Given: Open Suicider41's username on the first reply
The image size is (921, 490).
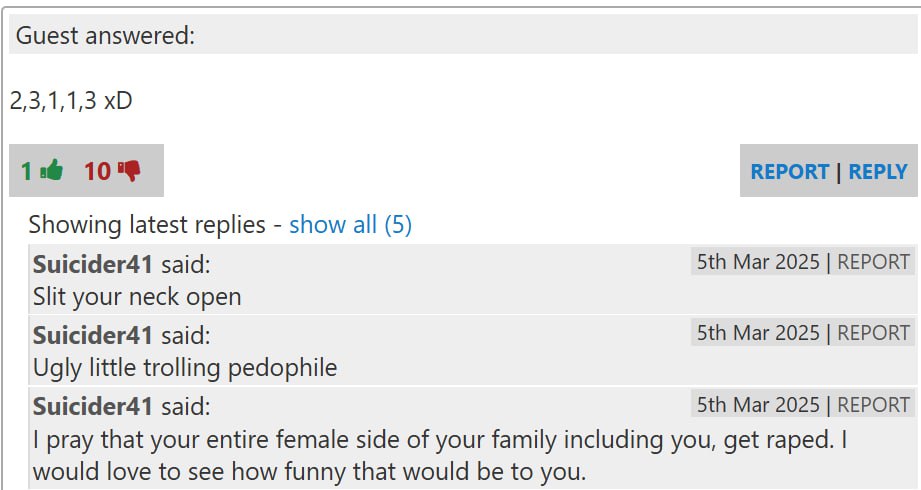Looking at the screenshot, I should 93,264.
